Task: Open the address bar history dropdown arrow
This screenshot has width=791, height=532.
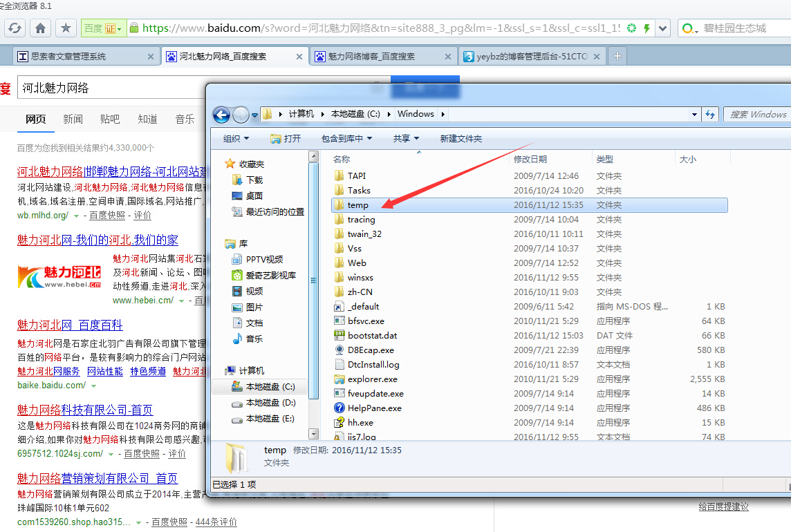Action: (x=663, y=28)
